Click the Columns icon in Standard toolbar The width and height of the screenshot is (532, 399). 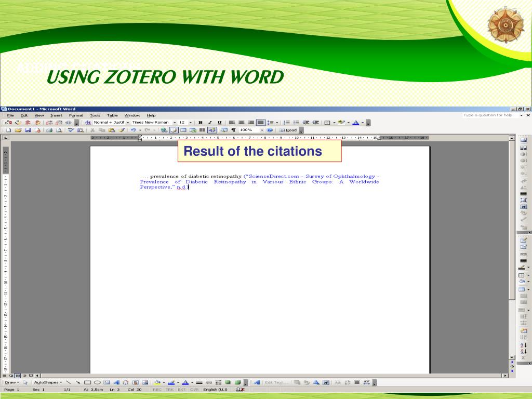(202, 130)
